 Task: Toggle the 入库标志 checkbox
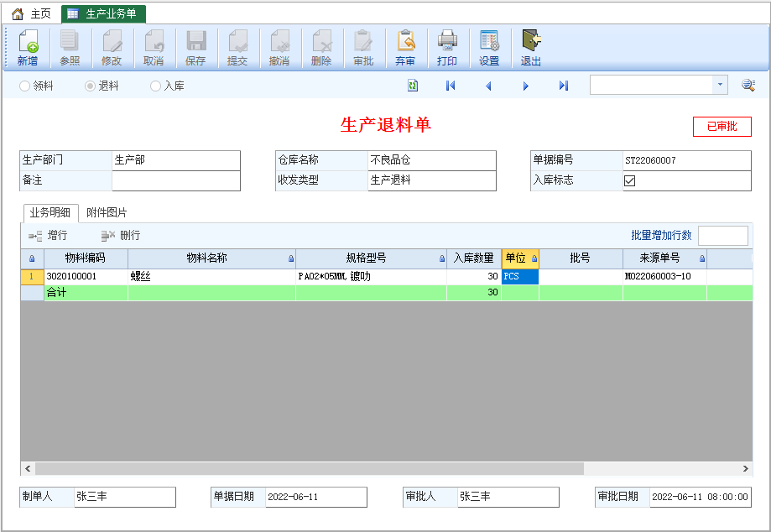pyautogui.click(x=629, y=181)
